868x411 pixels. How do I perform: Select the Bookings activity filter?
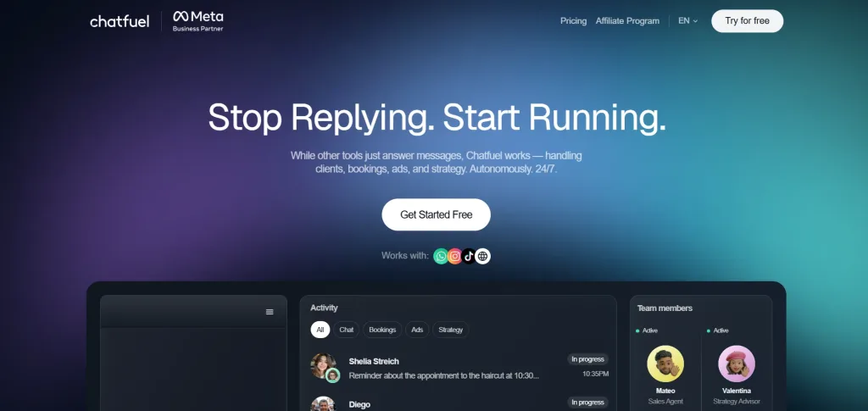tap(382, 330)
